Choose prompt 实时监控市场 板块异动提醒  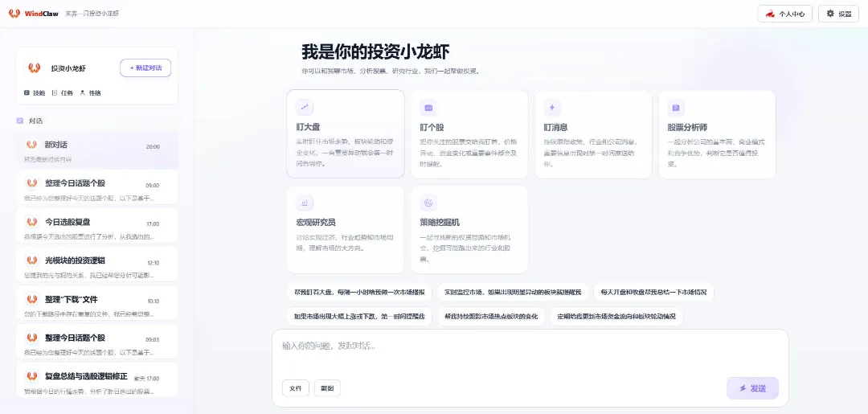513,292
